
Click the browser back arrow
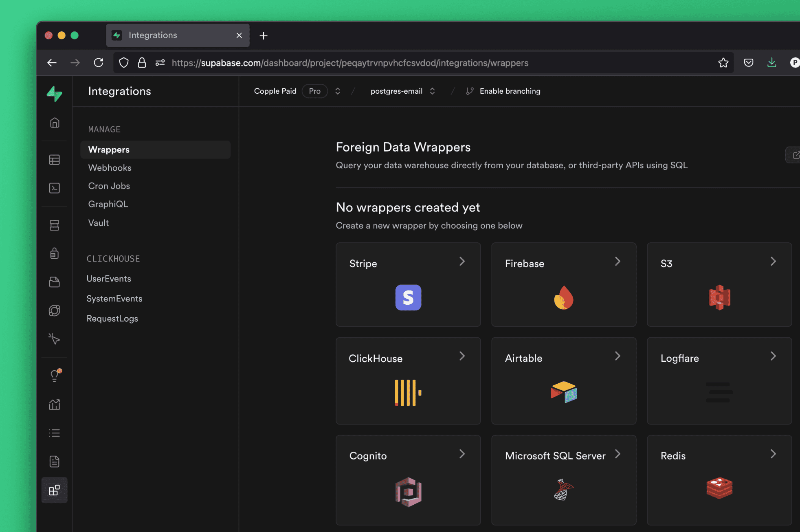pos(52,63)
